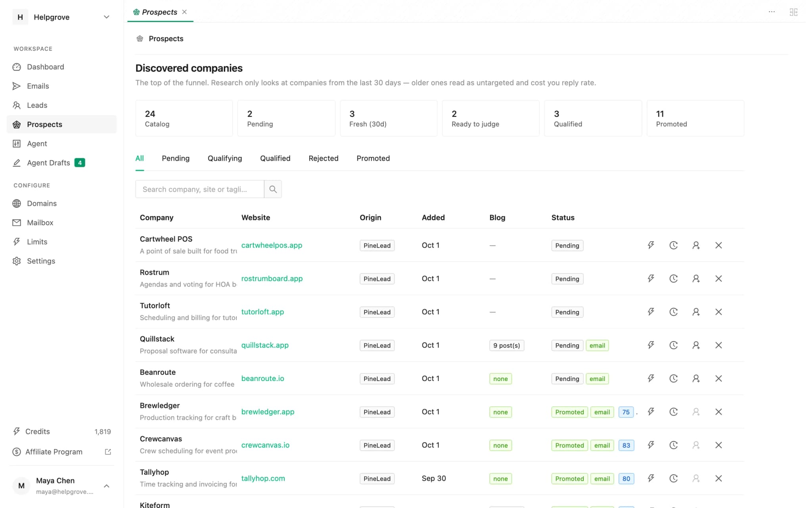The height and width of the screenshot is (508, 812).
Task: Open the tallyhop.com website link
Action: click(263, 479)
